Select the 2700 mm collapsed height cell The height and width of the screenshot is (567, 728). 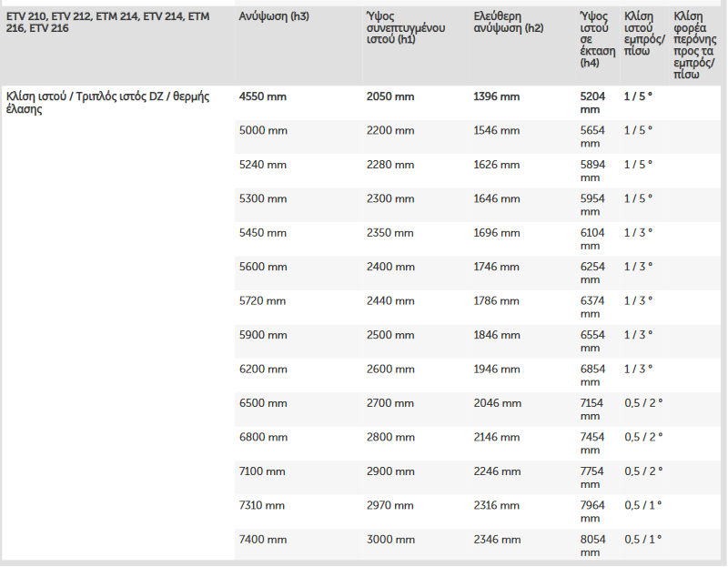coord(390,403)
